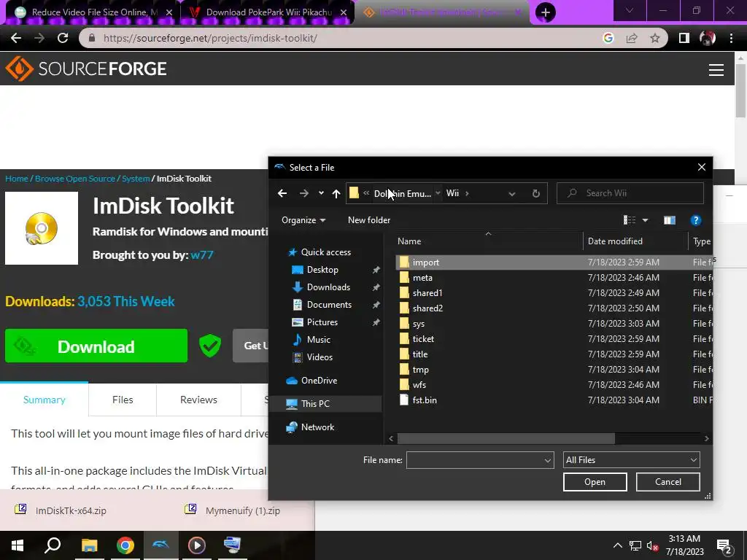This screenshot has height=560, width=747.
Task: Open the Home breadcrumb link
Action: point(17,179)
